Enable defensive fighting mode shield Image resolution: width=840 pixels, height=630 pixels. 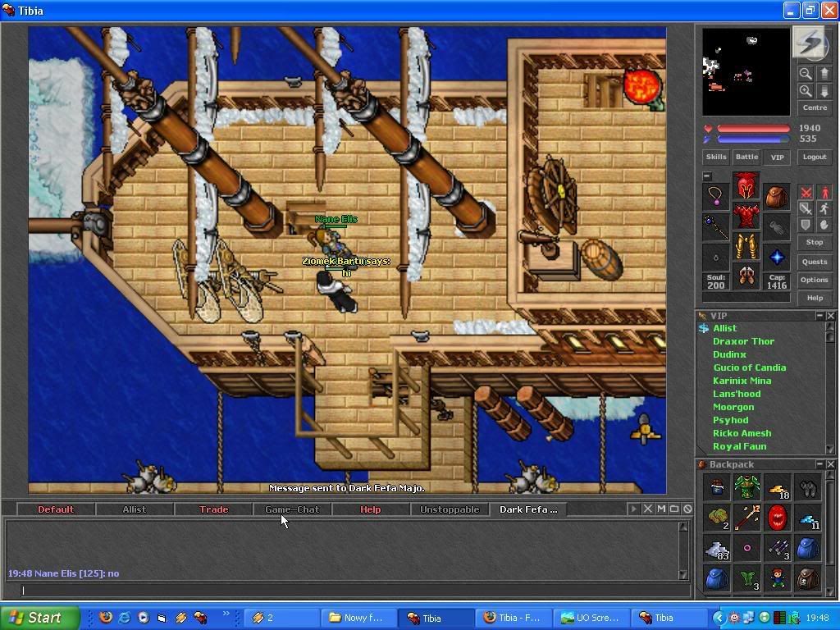tap(806, 225)
